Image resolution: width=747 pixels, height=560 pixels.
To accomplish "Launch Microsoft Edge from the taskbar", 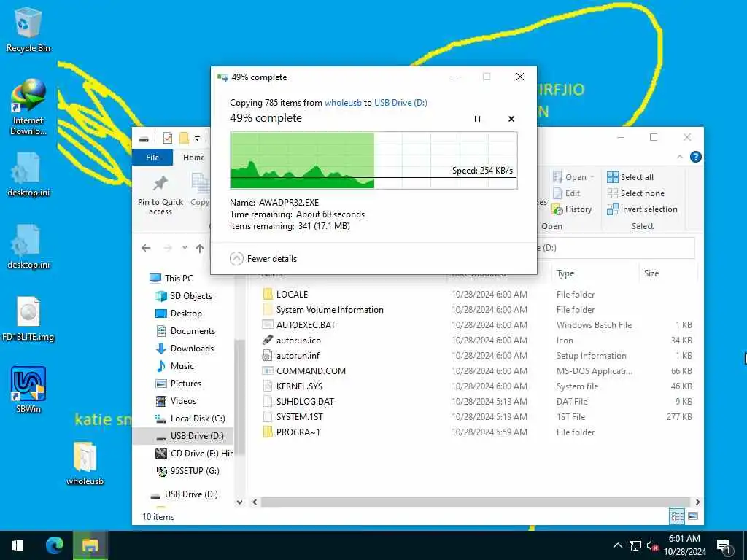I will pos(54,545).
